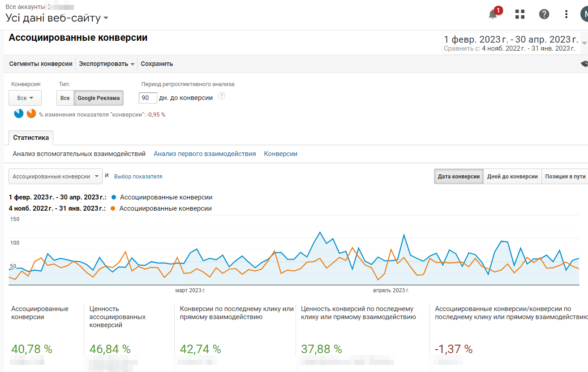The width and height of the screenshot is (588, 372).
Task: Open the three-dot more options menu
Action: coord(566,14)
